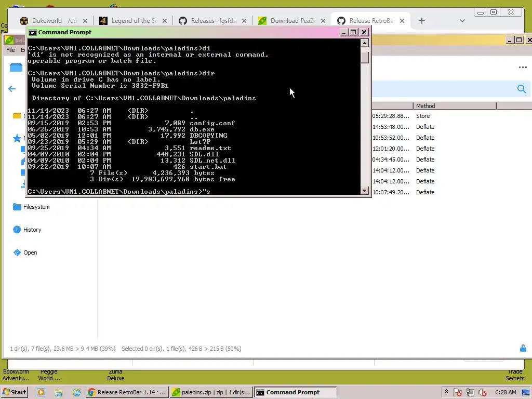The image size is (532, 399).
Task: Launch Internet Explorer from quick launch
Action: coord(77,392)
